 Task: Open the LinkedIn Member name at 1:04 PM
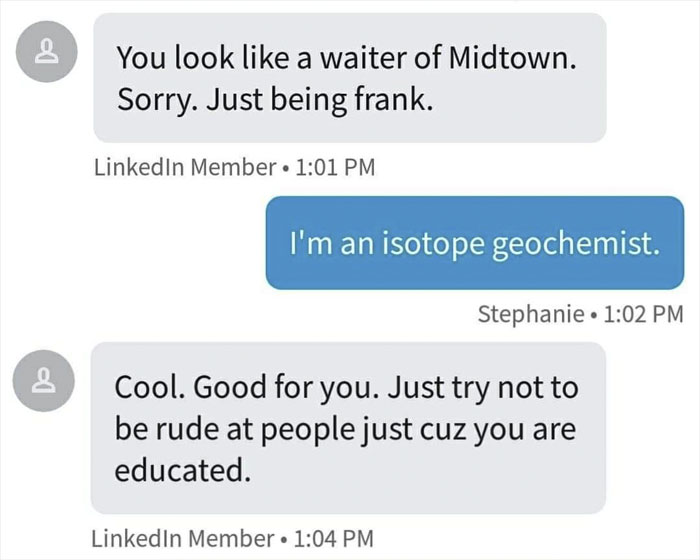point(181,538)
